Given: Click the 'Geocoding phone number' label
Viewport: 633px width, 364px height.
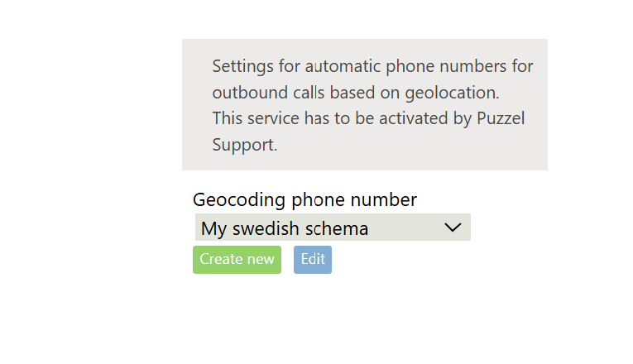Looking at the screenshot, I should tap(305, 199).
